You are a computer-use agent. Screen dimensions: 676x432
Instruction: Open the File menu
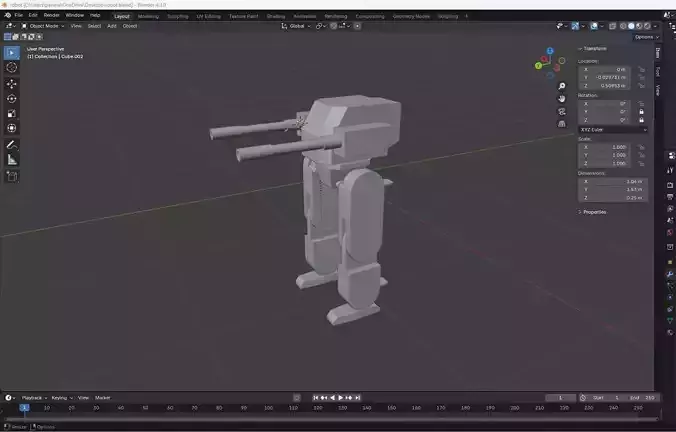(x=19, y=15)
